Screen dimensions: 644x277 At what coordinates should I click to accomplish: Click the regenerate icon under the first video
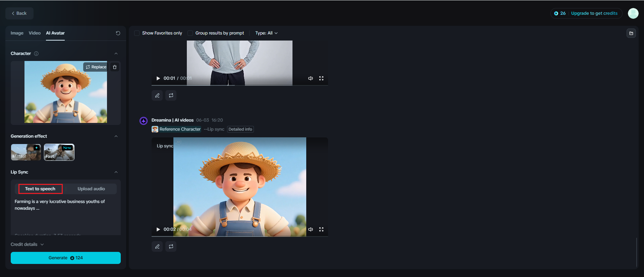coord(171,95)
